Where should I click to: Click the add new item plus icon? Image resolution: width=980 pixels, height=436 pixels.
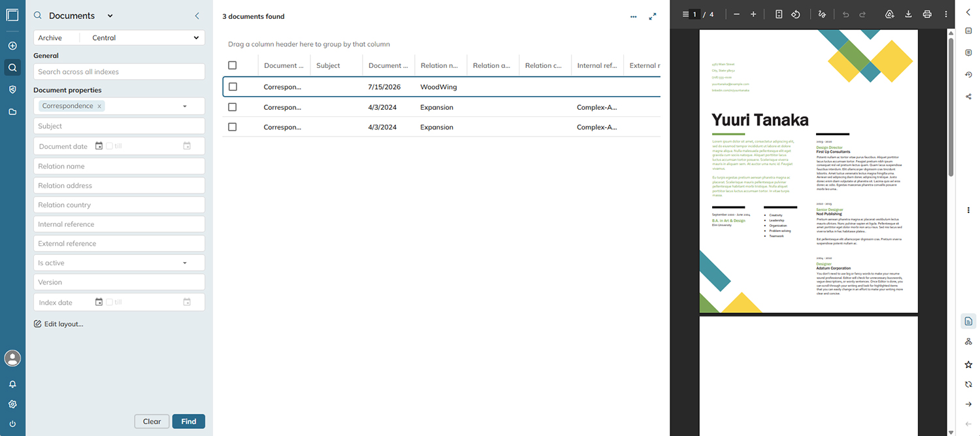pyautogui.click(x=12, y=46)
